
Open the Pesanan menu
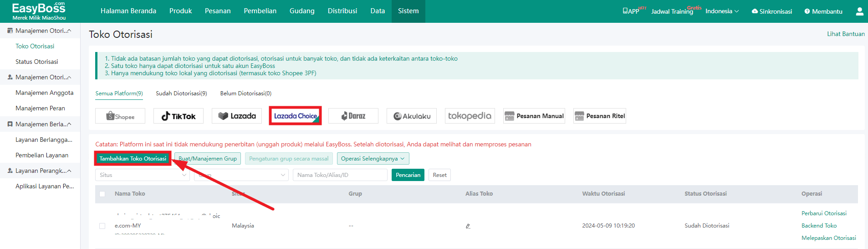[218, 11]
